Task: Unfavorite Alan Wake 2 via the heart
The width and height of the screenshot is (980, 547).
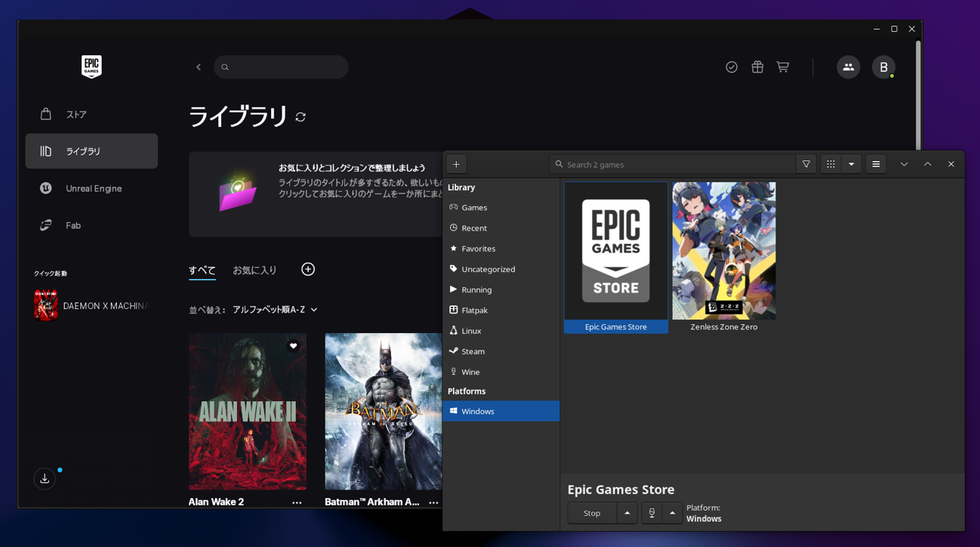Action: (293, 345)
